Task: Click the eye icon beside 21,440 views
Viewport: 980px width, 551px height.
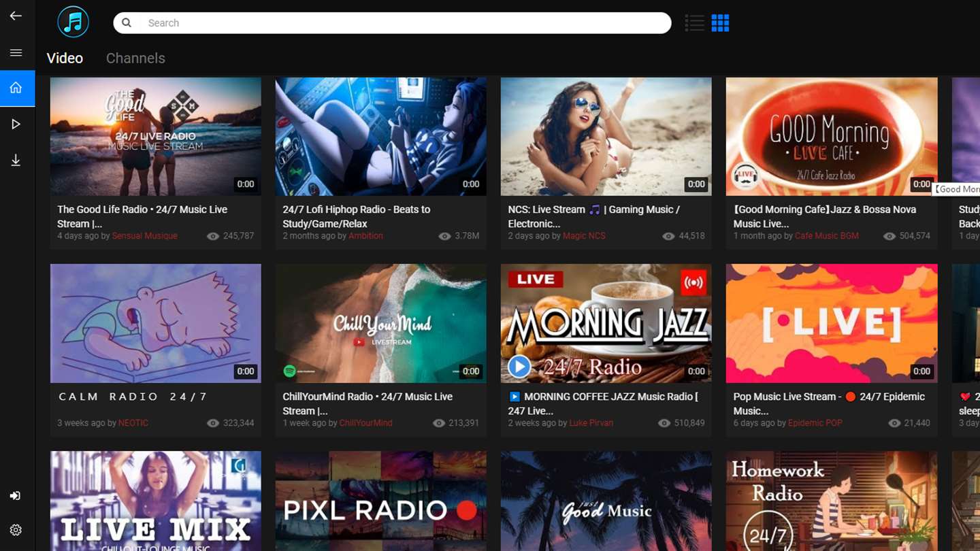Action: click(895, 423)
